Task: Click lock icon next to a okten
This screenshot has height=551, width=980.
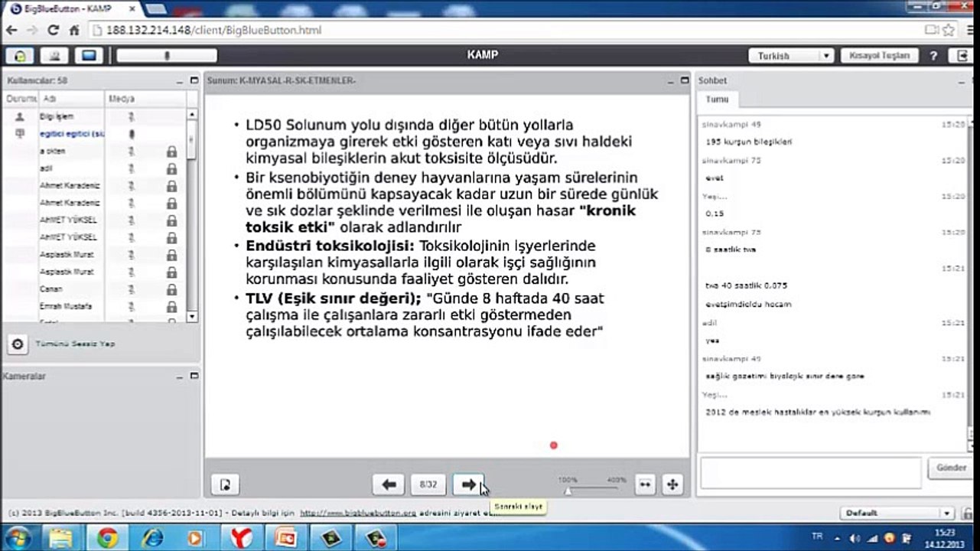Action: click(171, 152)
